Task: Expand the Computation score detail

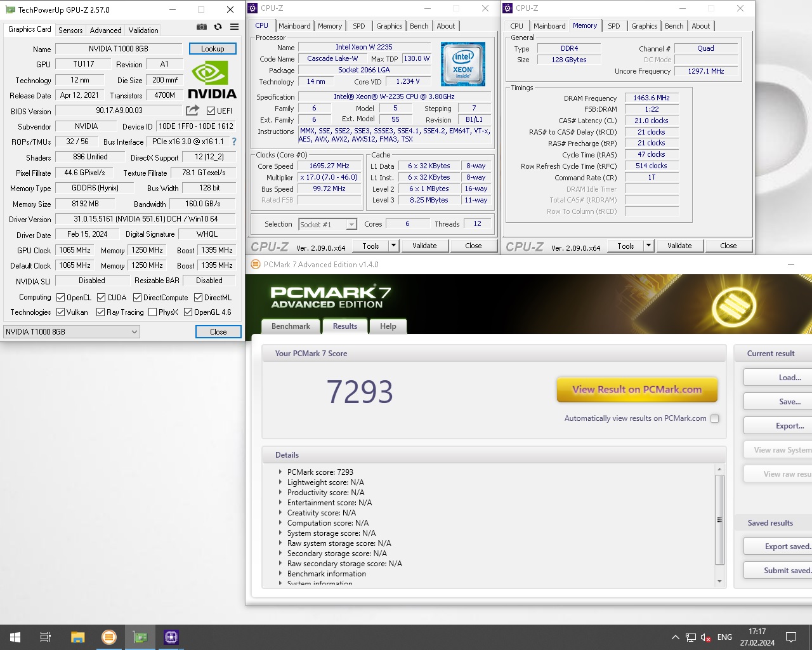Action: [280, 522]
